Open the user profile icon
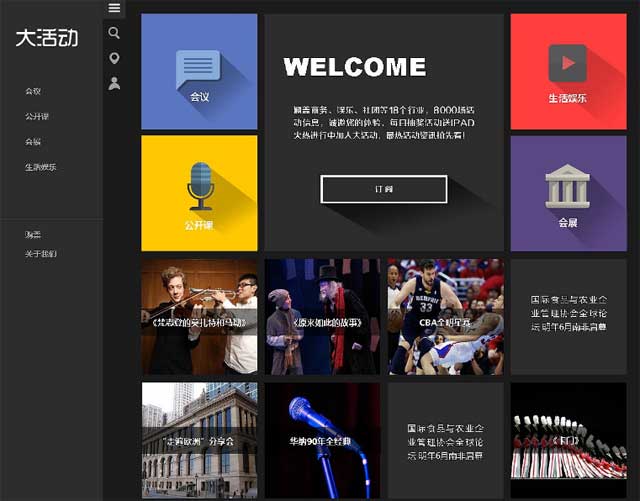The image size is (640, 501). [x=114, y=84]
